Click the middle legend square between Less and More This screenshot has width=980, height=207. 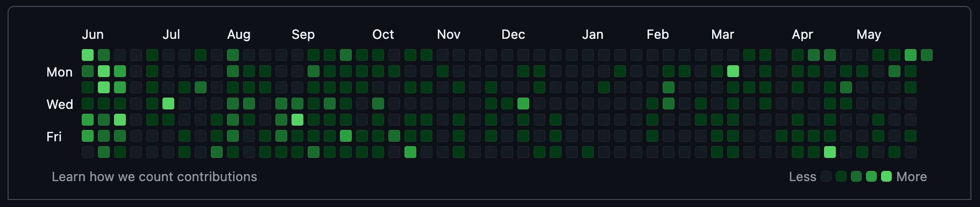point(857,176)
